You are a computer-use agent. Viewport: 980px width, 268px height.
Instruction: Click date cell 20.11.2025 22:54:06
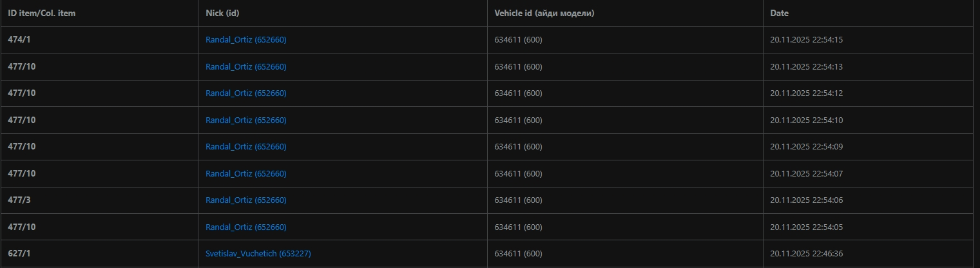(806, 200)
